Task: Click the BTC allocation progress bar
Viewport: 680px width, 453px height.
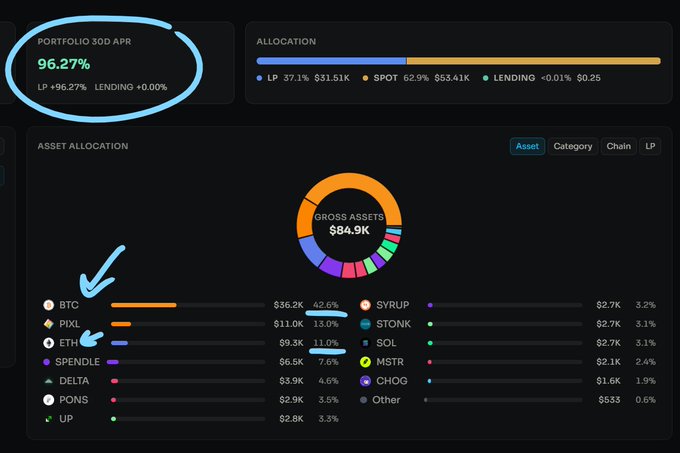Action: tap(188, 305)
